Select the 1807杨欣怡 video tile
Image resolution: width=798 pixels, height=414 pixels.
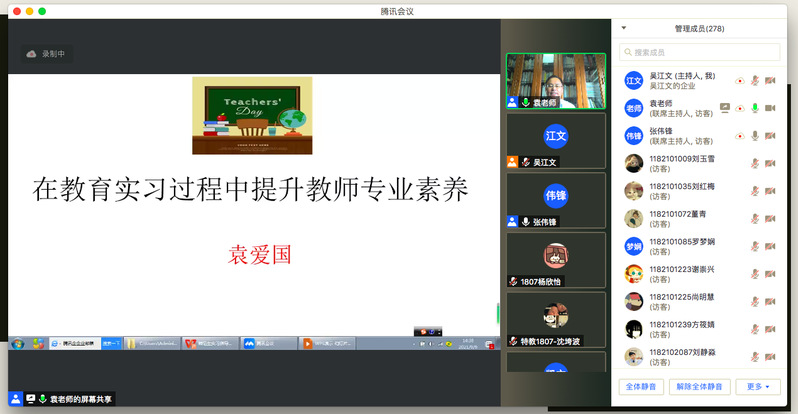555,259
